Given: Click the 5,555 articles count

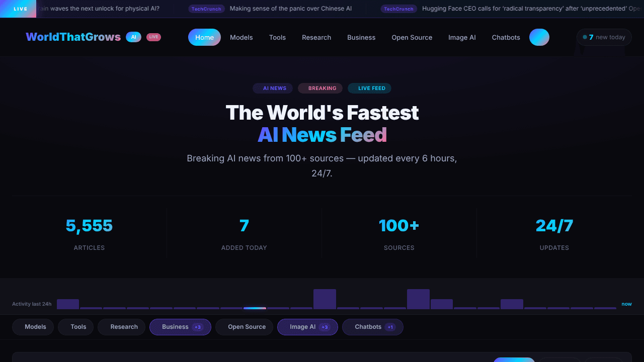Looking at the screenshot, I should (x=89, y=226).
